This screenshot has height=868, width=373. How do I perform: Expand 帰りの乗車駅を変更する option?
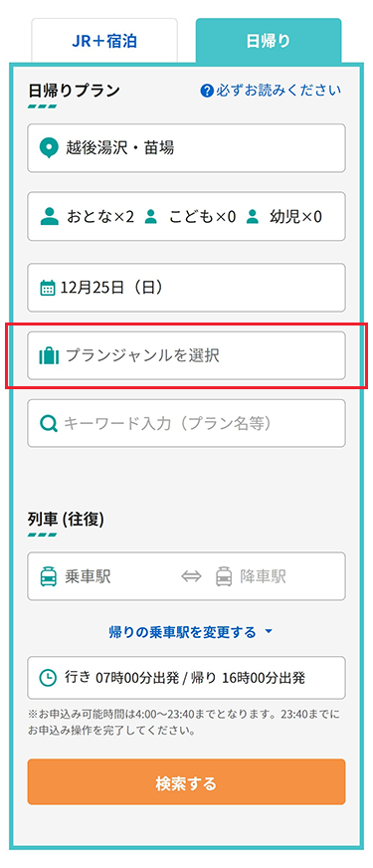click(x=191, y=632)
